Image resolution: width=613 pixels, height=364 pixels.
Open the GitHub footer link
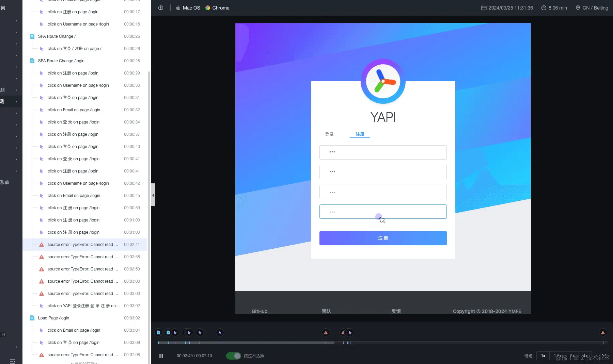(x=260, y=311)
